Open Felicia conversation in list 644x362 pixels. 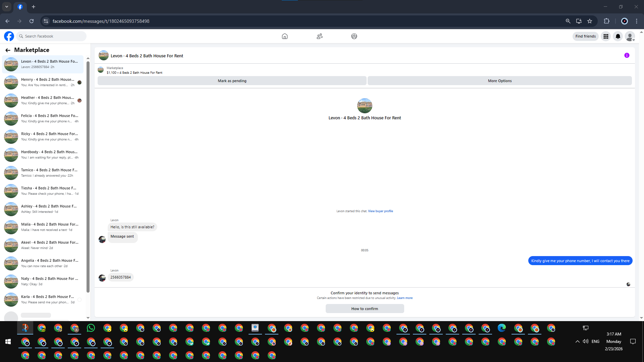[x=43, y=119]
